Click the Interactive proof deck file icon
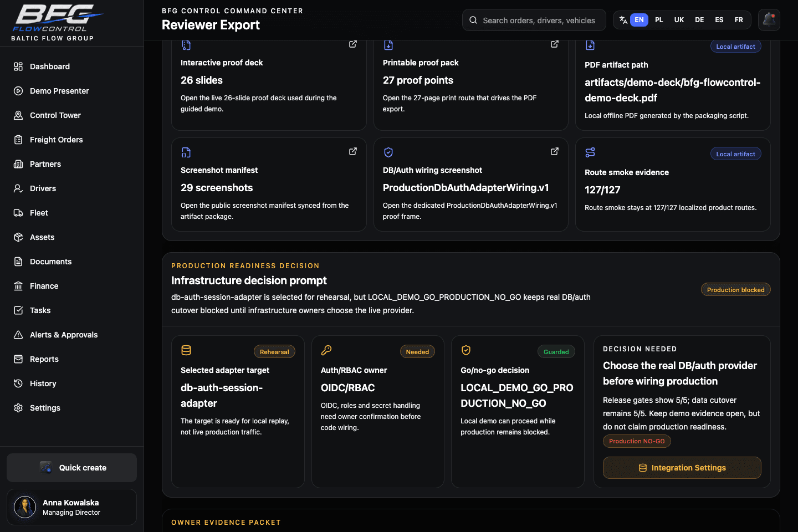The height and width of the screenshot is (532, 798). (x=186, y=45)
